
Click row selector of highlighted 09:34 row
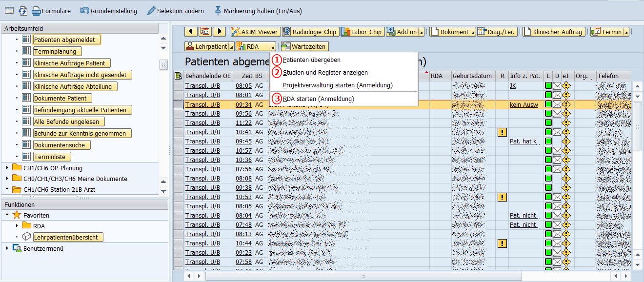click(x=179, y=104)
